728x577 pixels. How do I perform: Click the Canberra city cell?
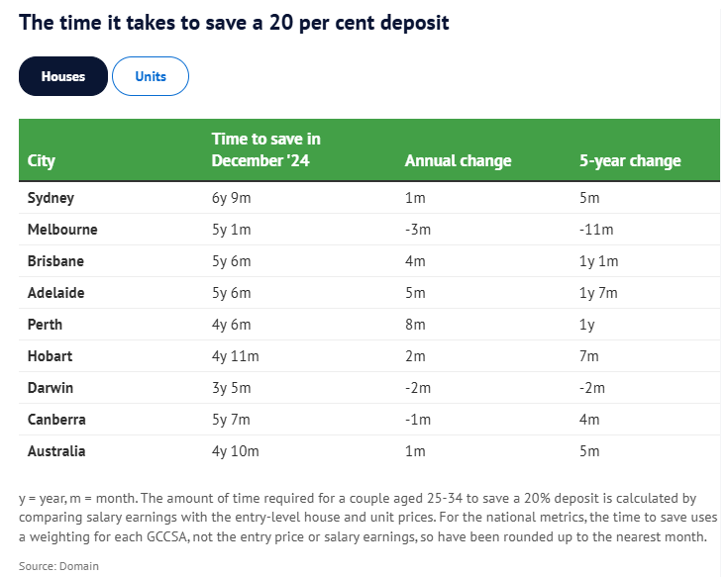tap(56, 420)
